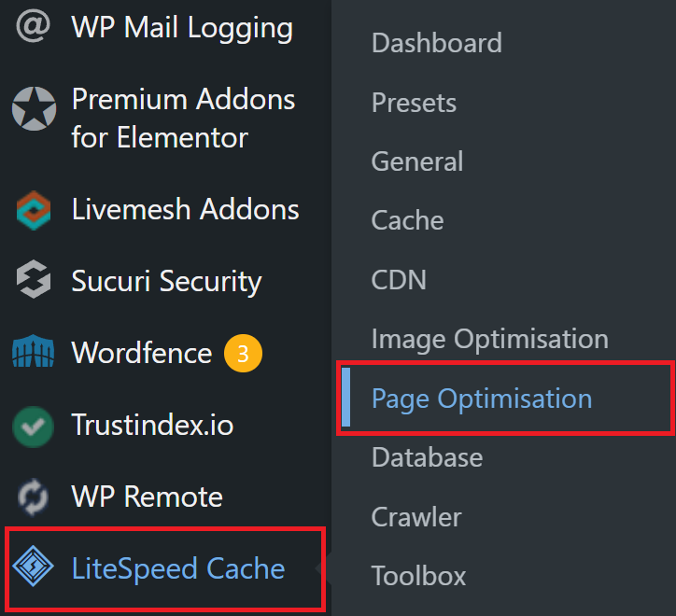This screenshot has width=676, height=616.
Task: Click the WP Mail Logging @ icon
Action: coord(34,26)
